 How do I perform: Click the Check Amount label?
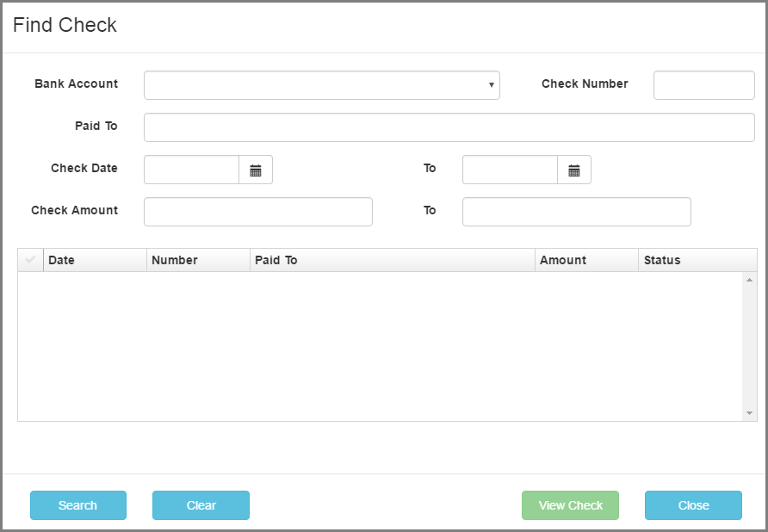point(74,210)
